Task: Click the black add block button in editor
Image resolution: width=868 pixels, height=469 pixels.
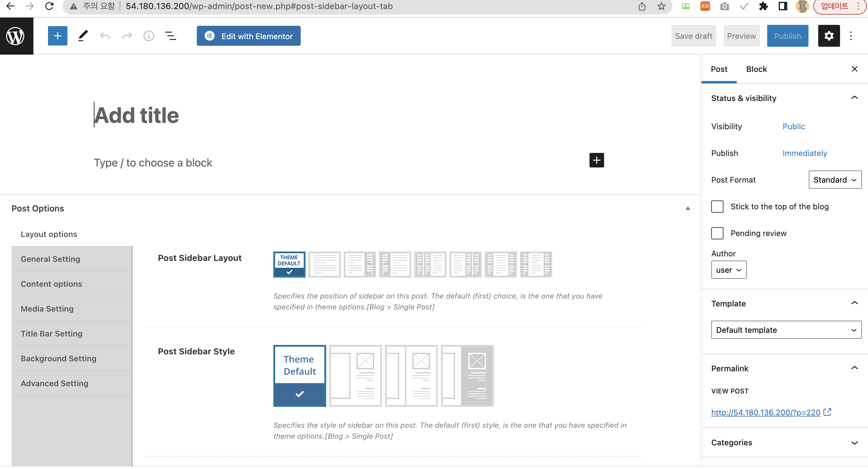Action: pos(596,160)
